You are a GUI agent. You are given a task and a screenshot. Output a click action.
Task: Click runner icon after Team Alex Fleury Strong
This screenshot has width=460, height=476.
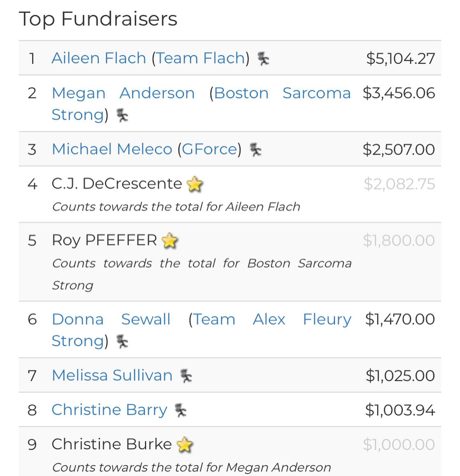pyautogui.click(x=122, y=342)
